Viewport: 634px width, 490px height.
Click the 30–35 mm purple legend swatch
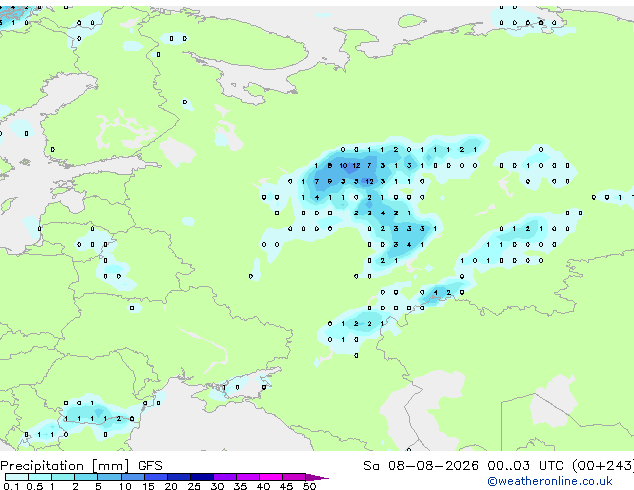[224, 477]
